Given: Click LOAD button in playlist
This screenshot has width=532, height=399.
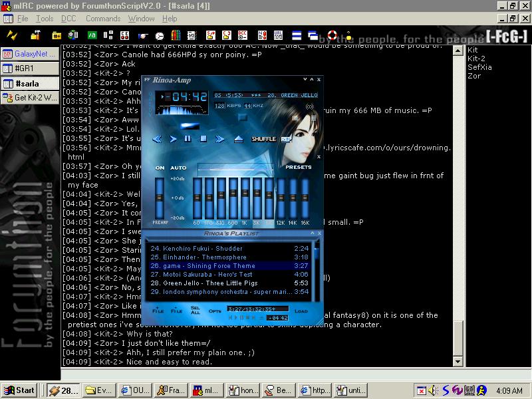Looking at the screenshot, I should point(301,311).
